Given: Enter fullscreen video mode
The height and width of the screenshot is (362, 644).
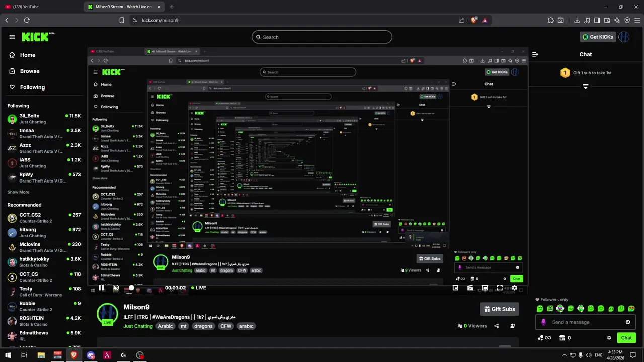Looking at the screenshot, I should click(500, 288).
